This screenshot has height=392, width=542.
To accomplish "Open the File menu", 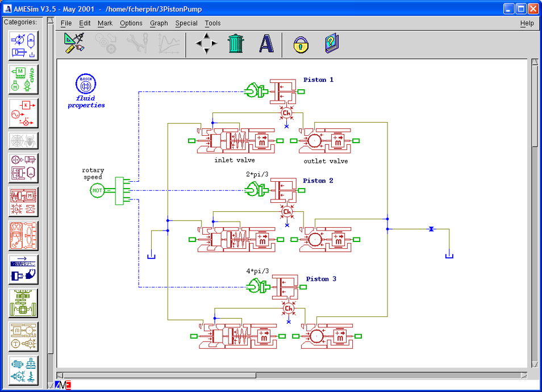I will (x=66, y=23).
